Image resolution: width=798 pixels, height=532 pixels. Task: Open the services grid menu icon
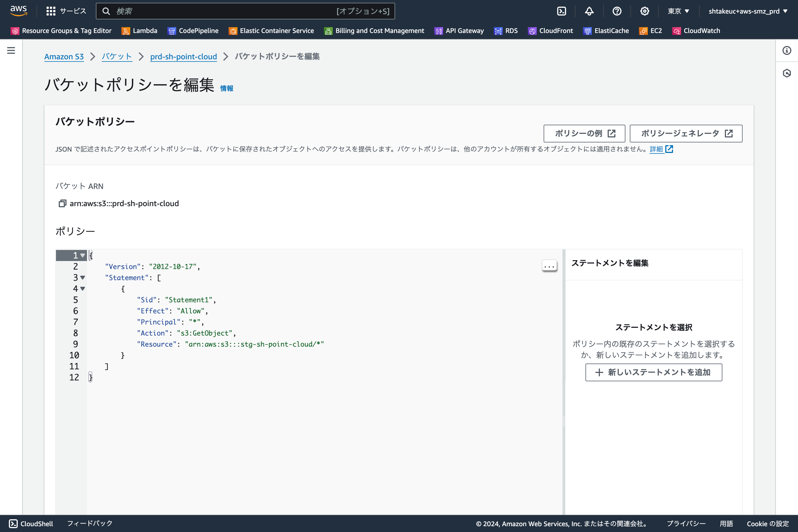coord(50,11)
